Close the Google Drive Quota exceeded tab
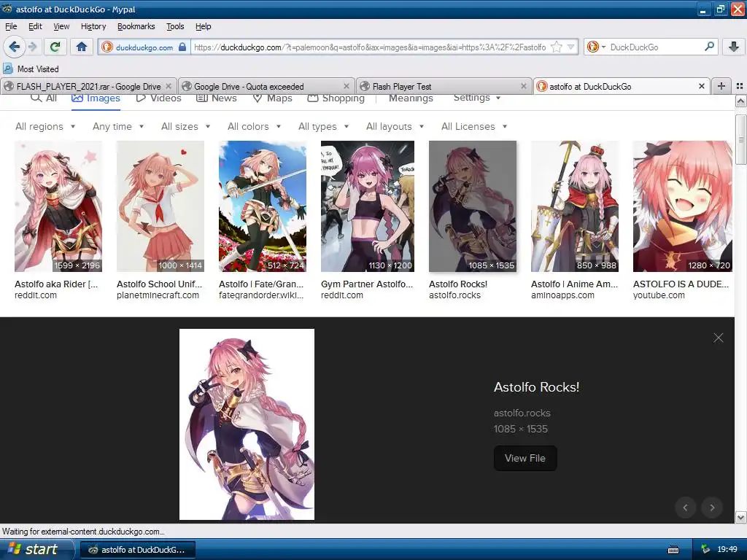The image size is (747, 560). pos(347,86)
